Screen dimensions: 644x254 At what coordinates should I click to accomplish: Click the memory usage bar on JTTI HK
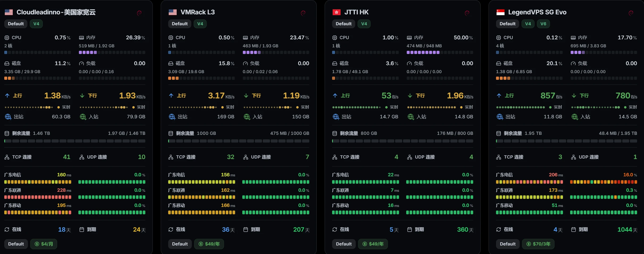click(x=440, y=52)
